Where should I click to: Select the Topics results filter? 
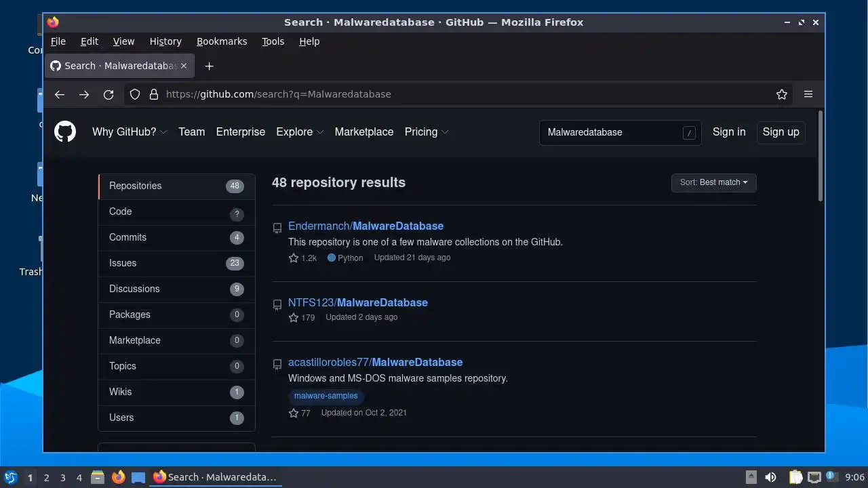click(177, 366)
